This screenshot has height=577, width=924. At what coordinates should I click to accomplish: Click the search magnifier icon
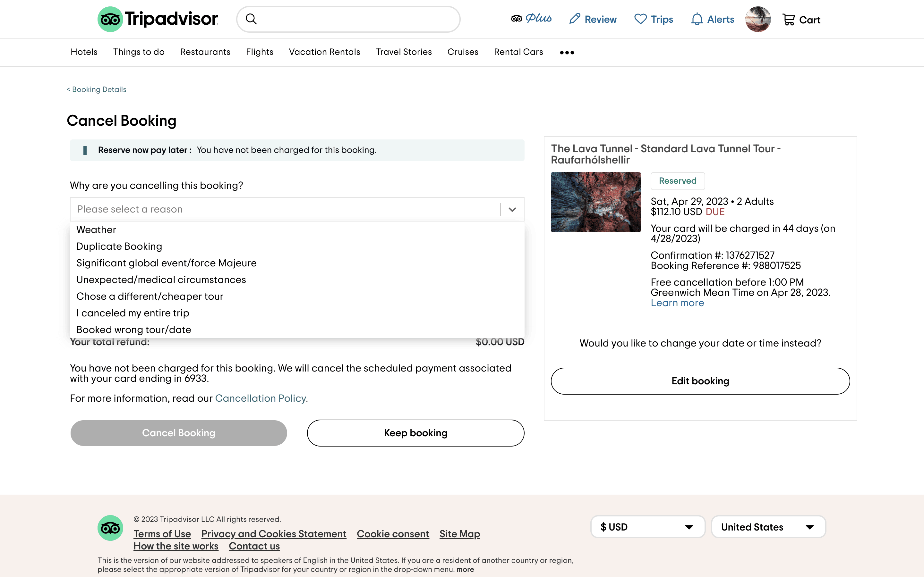pos(251,19)
